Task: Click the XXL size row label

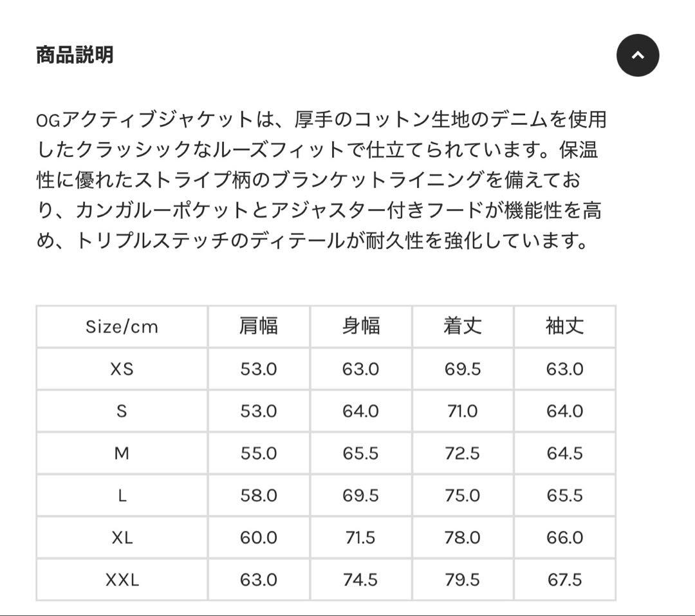Action: tap(122, 580)
